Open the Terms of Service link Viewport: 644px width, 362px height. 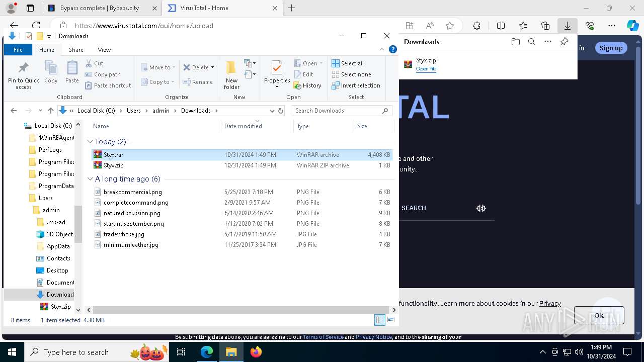point(323,337)
